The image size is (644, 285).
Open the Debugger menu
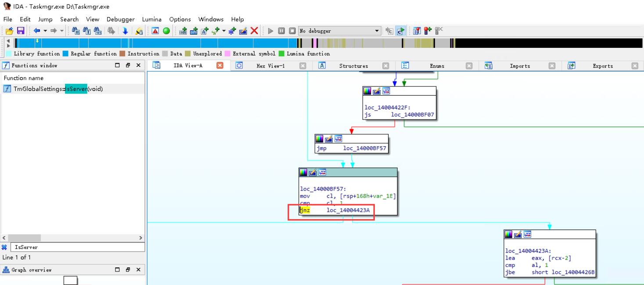pos(121,19)
